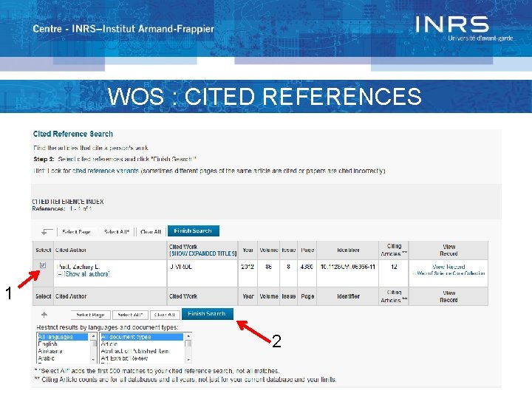Viewport: 532px width, 399px height.
Task: Tick the checkbox for Pratt, Zachary L. reference
Action: click(43, 265)
